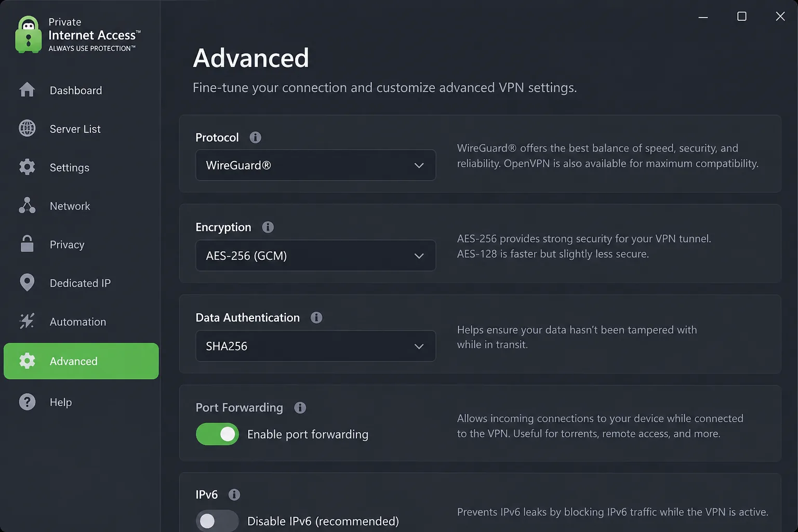Viewport: 798px width, 532px height.
Task: Show info tooltip for IPv6
Action: click(x=234, y=495)
